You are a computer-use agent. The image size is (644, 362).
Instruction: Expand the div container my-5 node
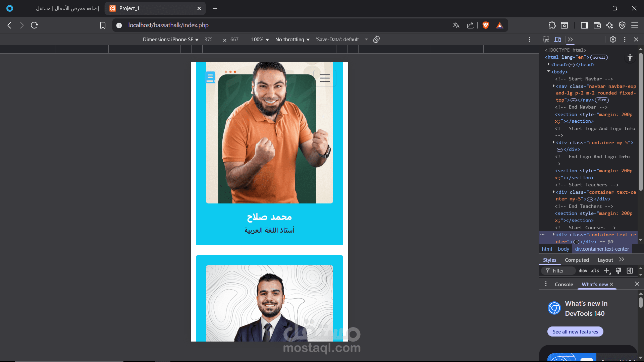tap(553, 142)
